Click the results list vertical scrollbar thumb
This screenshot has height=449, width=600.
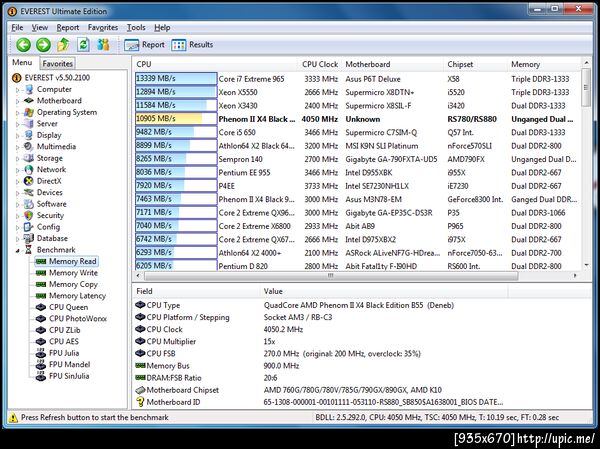tap(586, 87)
